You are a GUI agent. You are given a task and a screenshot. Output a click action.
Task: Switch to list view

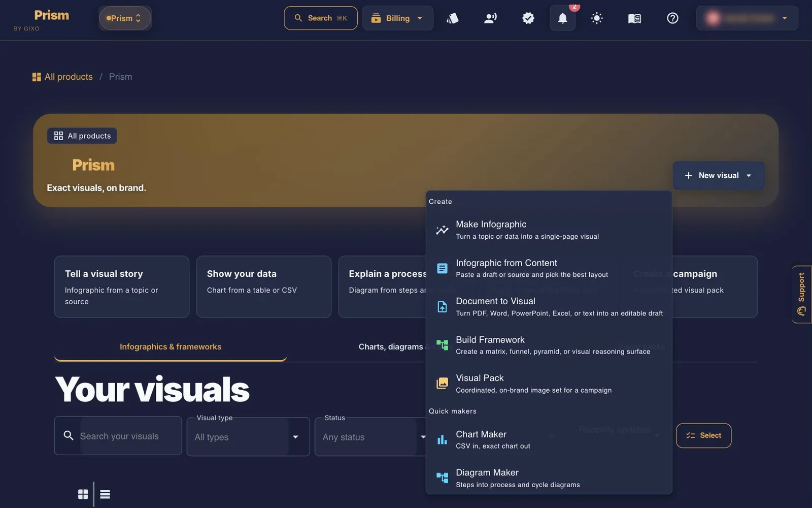[105, 494]
